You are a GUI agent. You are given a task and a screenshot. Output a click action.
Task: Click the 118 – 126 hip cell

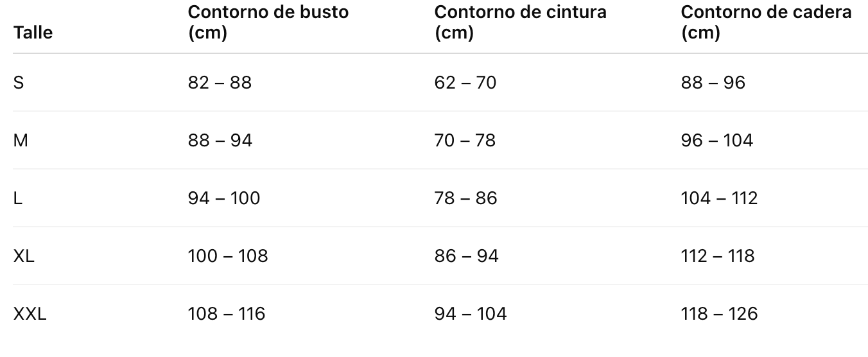pyautogui.click(x=719, y=314)
